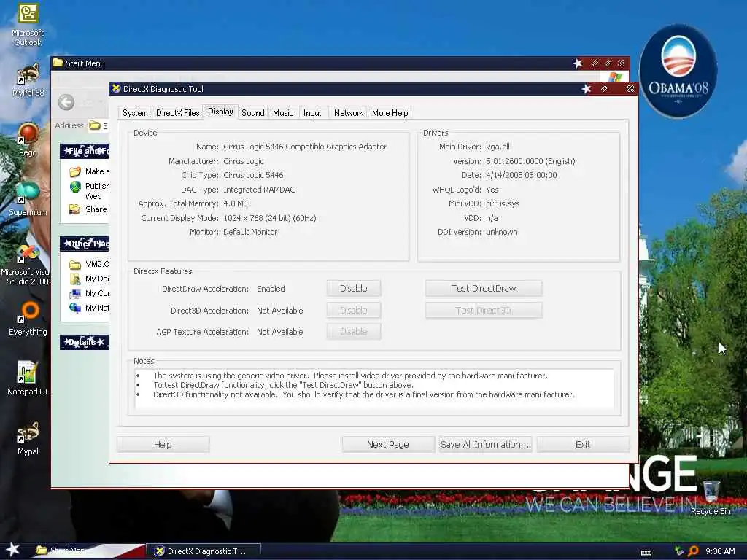Click the total memory value '4.0 MB'
This screenshot has width=747, height=560.
[236, 203]
